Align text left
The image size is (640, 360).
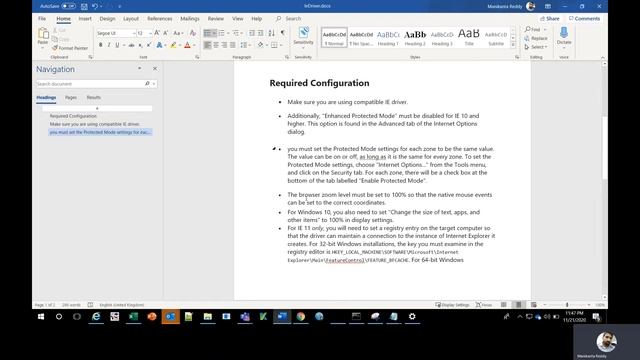208,45
